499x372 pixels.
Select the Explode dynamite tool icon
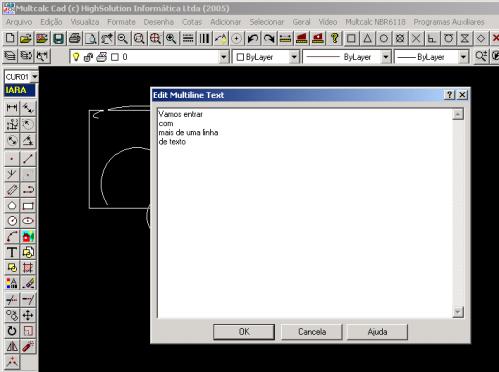point(28,346)
